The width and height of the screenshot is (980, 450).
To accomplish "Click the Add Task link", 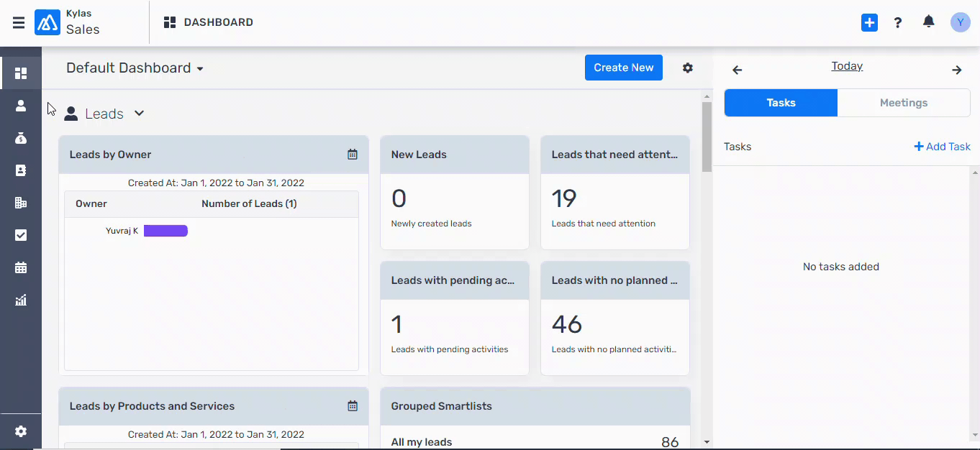I will coord(942,146).
